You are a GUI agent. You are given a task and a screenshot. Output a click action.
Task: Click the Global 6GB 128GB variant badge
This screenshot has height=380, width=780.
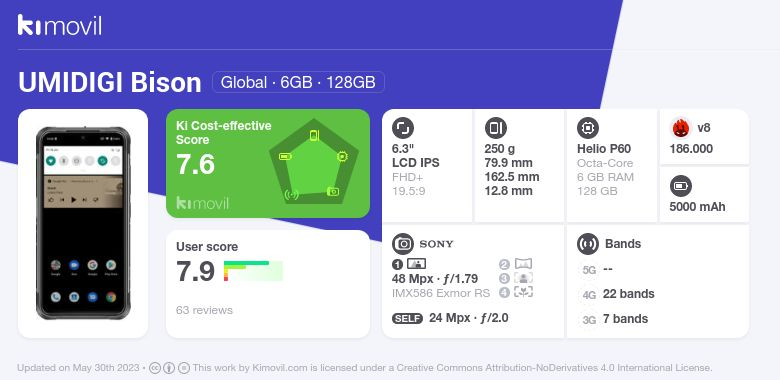(x=298, y=82)
